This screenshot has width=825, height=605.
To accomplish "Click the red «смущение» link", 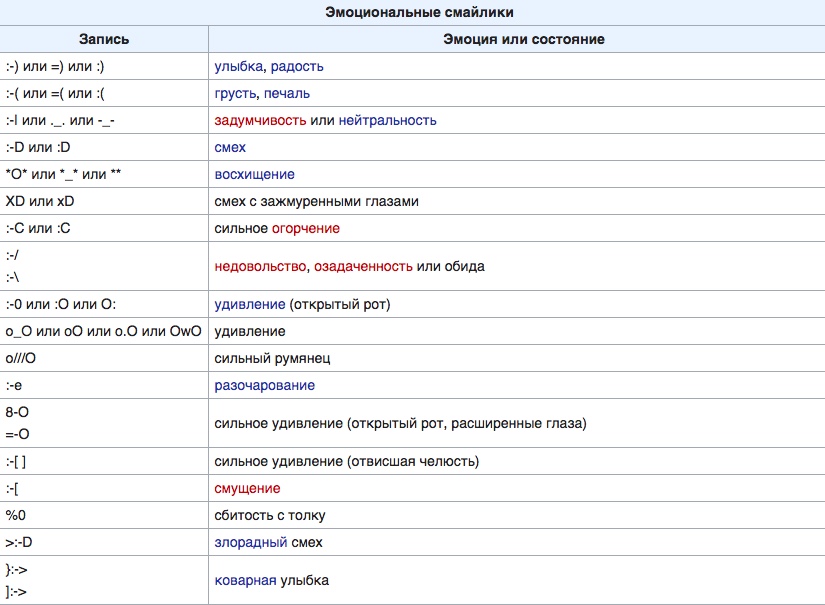I will pyautogui.click(x=247, y=489).
